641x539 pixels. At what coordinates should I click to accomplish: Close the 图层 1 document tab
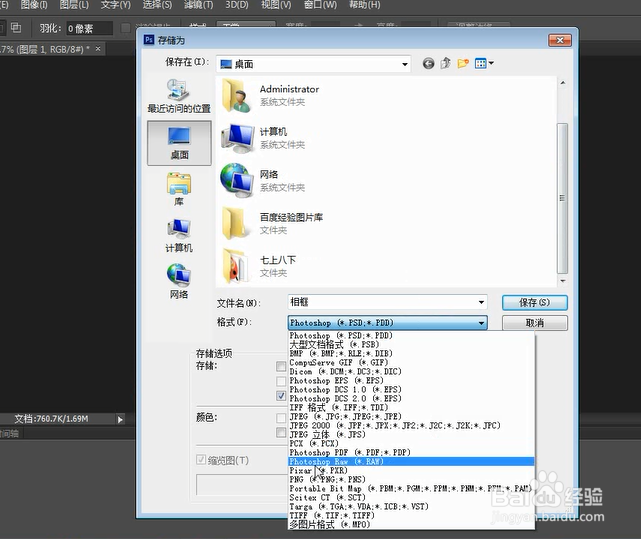[98, 49]
